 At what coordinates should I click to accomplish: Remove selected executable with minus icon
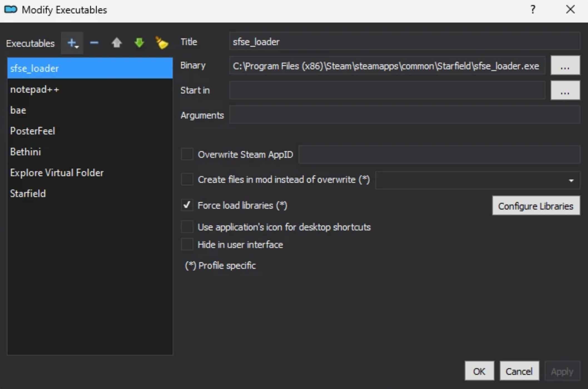pyautogui.click(x=94, y=43)
